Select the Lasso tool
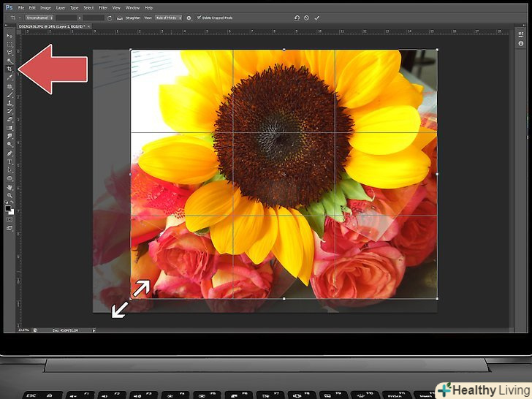Image resolution: width=532 pixels, height=399 pixels. point(9,52)
